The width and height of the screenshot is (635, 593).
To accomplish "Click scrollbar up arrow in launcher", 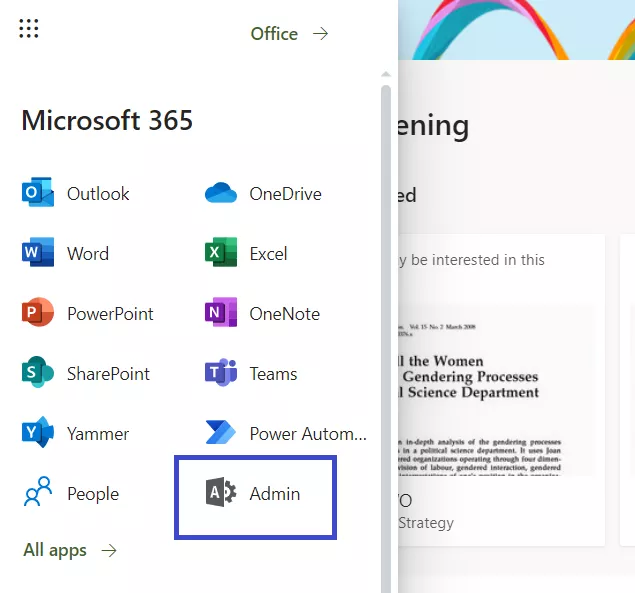I will [386, 74].
